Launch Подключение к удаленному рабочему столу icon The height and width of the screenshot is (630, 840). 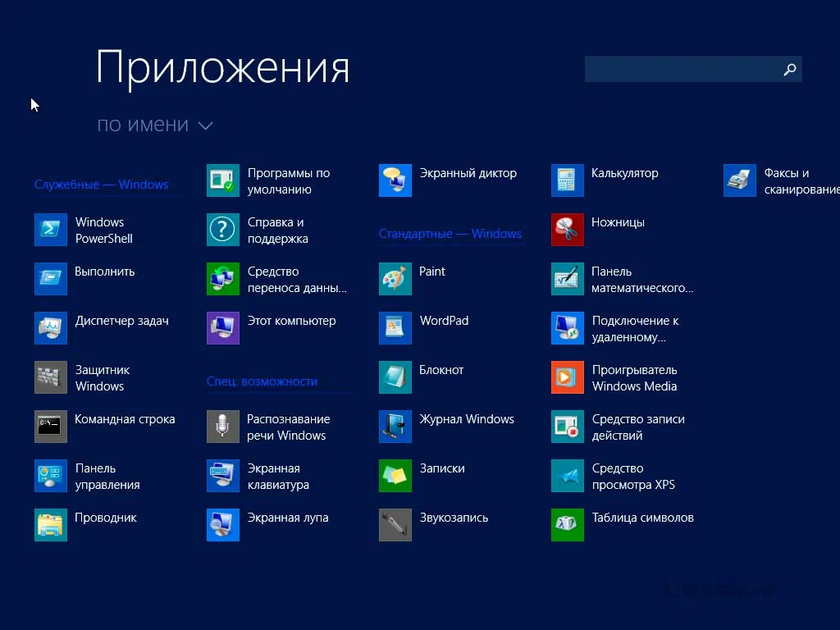tap(568, 328)
